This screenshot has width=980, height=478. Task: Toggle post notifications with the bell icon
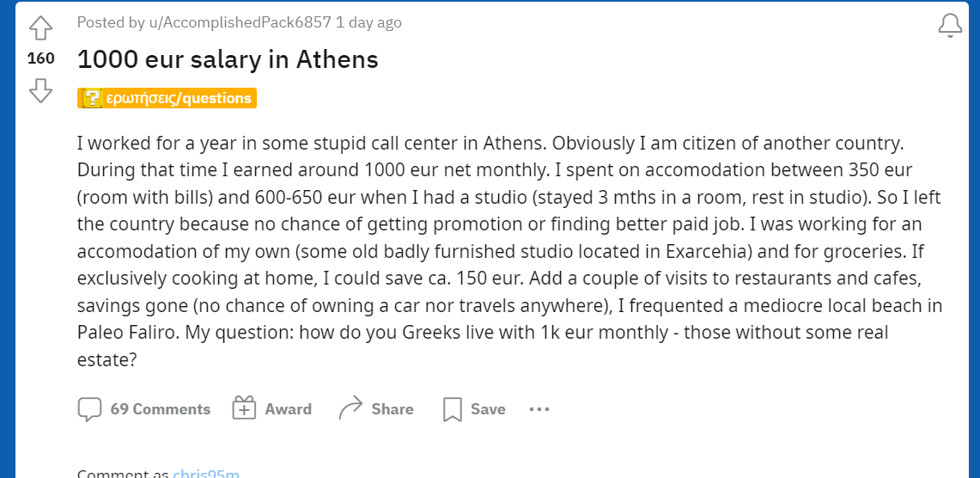(x=950, y=26)
